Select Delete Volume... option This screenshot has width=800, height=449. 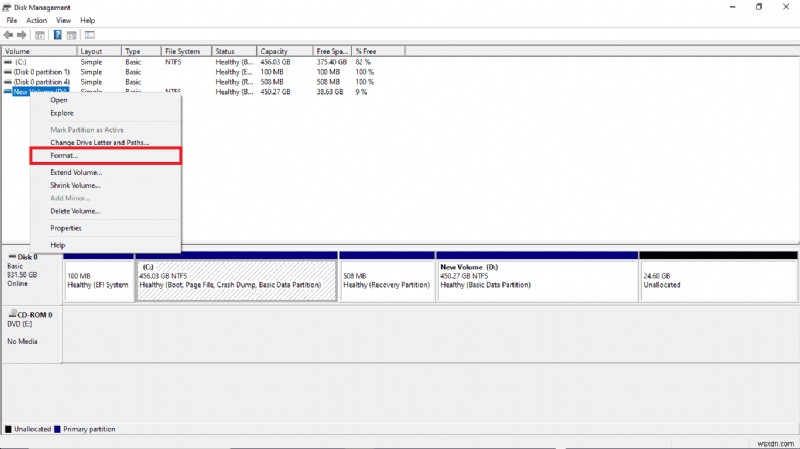click(x=106, y=211)
